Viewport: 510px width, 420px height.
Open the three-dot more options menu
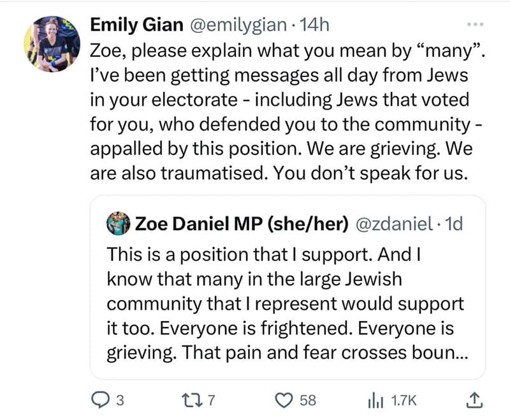475,24
